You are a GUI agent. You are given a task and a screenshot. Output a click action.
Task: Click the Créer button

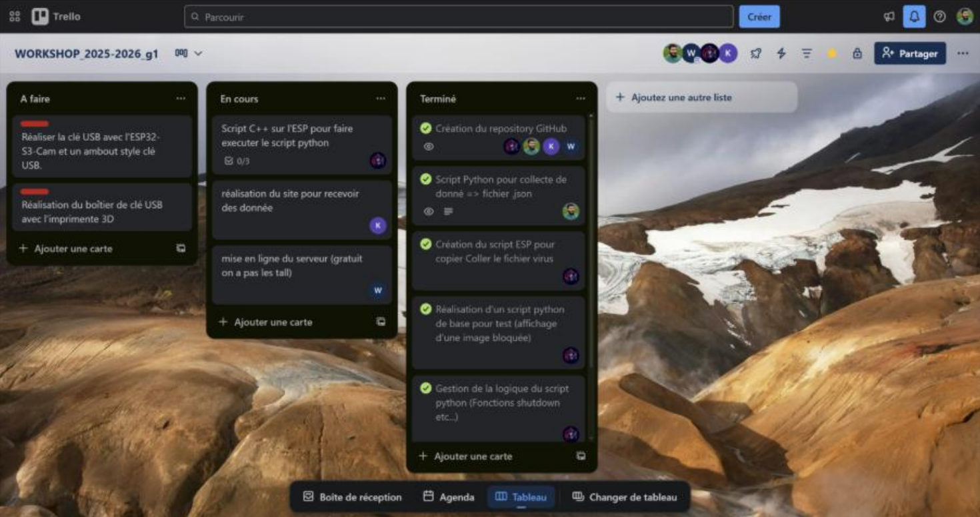[x=759, y=17]
